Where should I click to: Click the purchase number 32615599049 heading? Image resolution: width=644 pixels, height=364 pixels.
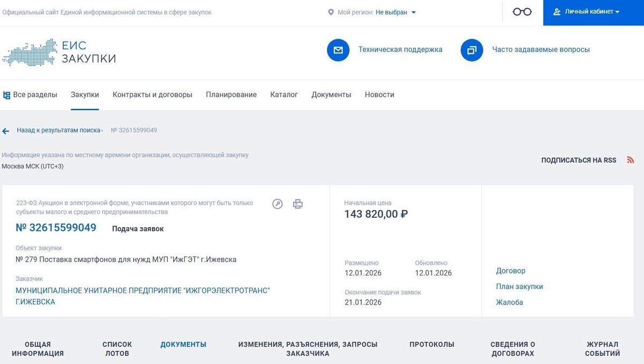56,227
